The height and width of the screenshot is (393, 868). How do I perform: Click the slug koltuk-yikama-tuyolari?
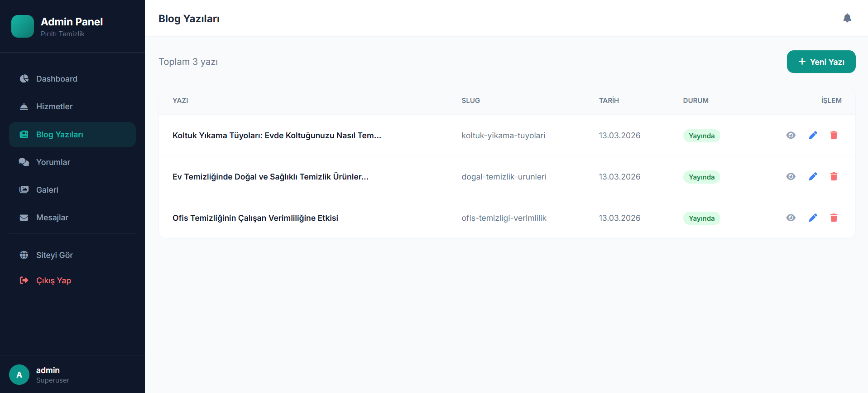click(x=504, y=136)
